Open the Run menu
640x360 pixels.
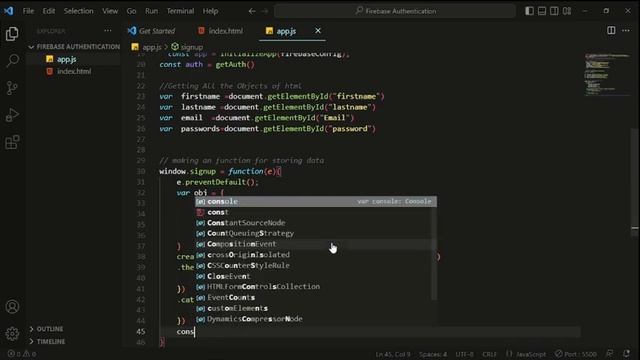click(x=151, y=11)
